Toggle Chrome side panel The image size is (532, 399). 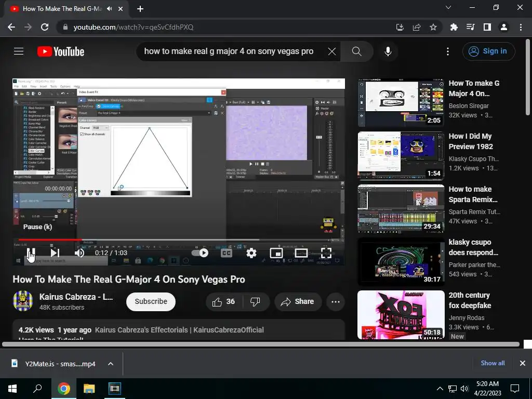tap(487, 27)
